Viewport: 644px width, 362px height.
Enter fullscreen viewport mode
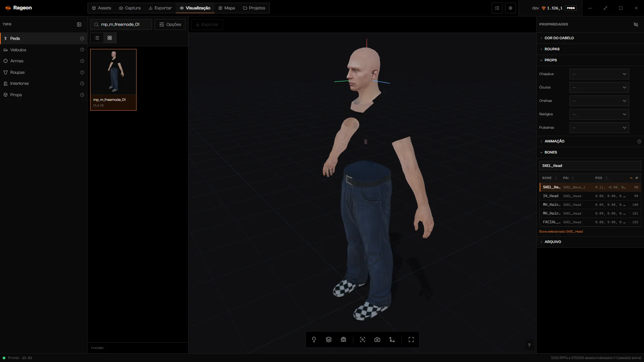pyautogui.click(x=411, y=340)
